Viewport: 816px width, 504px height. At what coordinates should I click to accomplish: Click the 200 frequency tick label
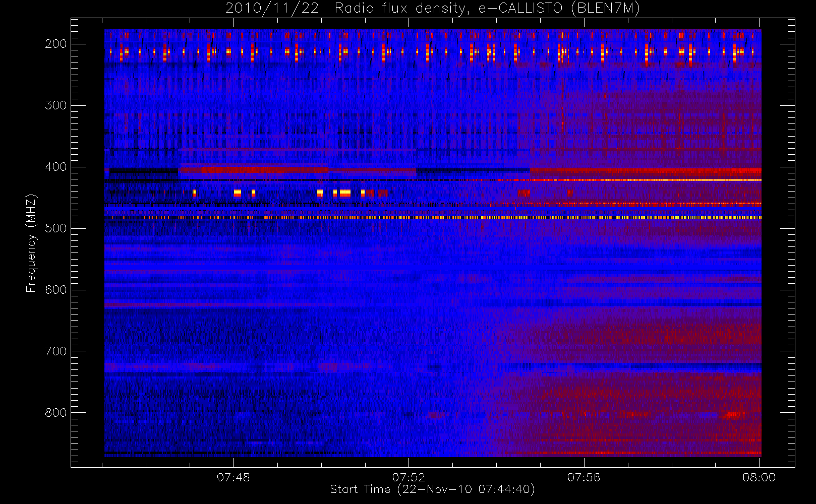click(x=56, y=44)
